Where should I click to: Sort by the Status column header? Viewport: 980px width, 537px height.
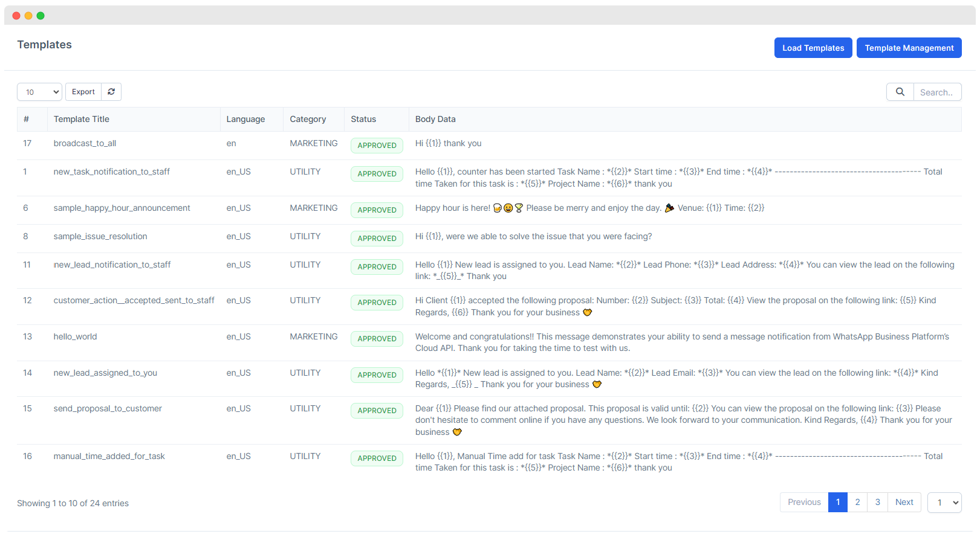[x=363, y=120]
